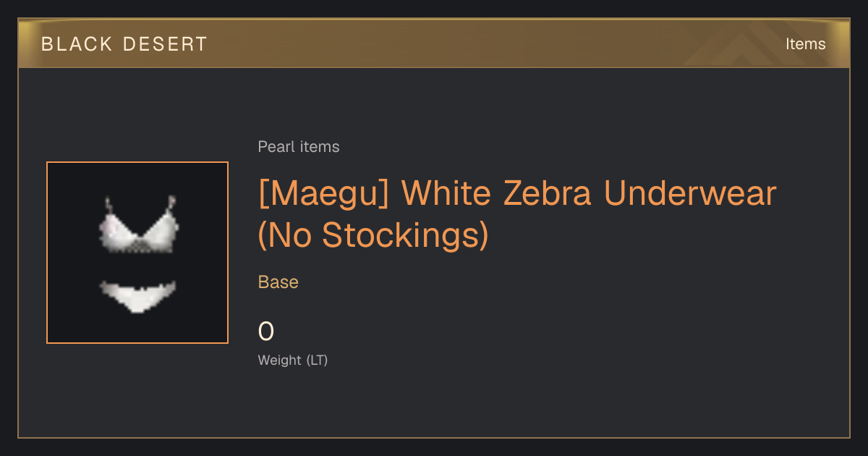
Task: Click the dark space above the bra icon
Action: click(x=137, y=178)
